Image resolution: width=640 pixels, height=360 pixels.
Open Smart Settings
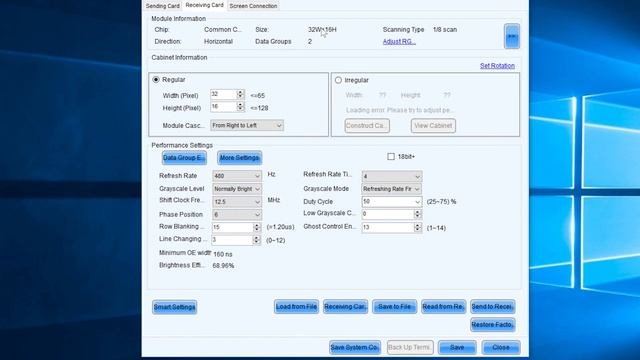[x=175, y=307]
